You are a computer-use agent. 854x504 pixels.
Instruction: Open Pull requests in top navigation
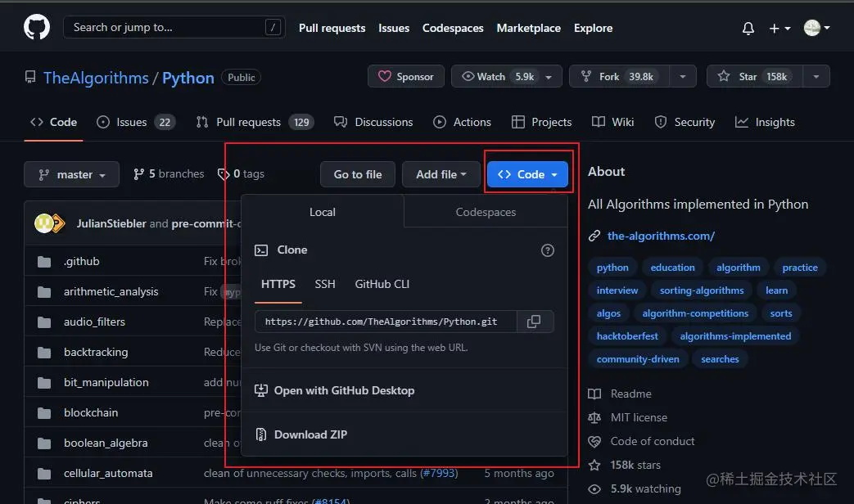click(x=332, y=29)
